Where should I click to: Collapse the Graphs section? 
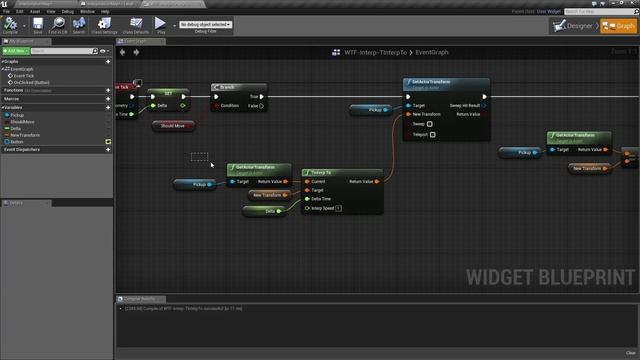pyautogui.click(x=2, y=62)
